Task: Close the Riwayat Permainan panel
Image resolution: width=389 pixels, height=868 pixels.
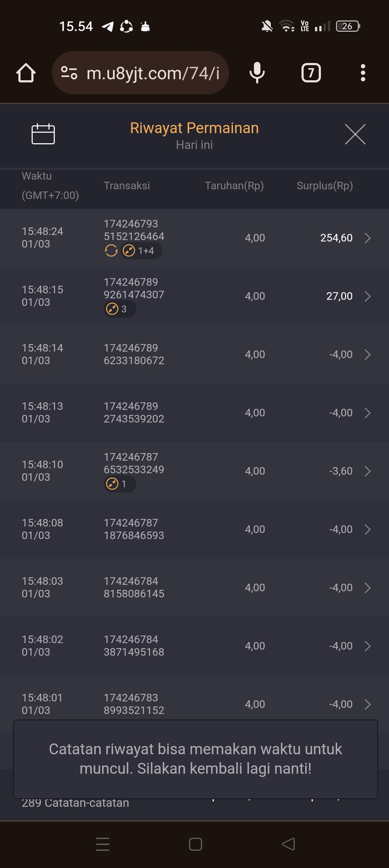Action: point(355,134)
